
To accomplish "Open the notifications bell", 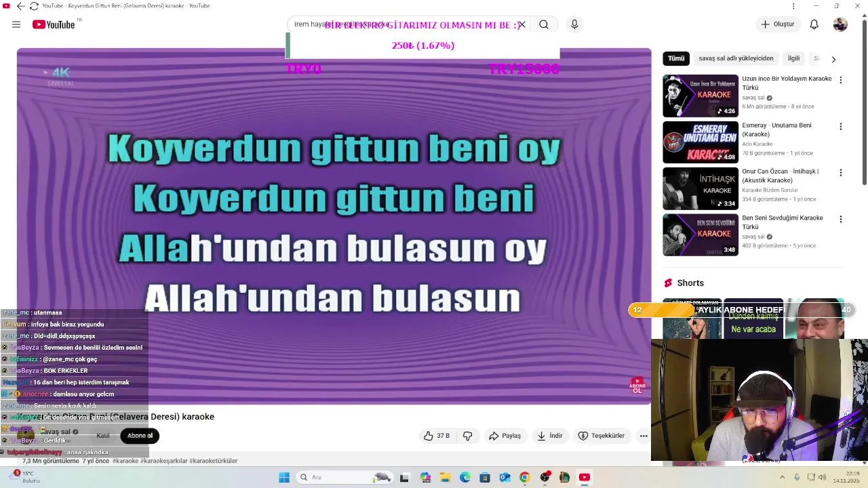I will (x=814, y=24).
